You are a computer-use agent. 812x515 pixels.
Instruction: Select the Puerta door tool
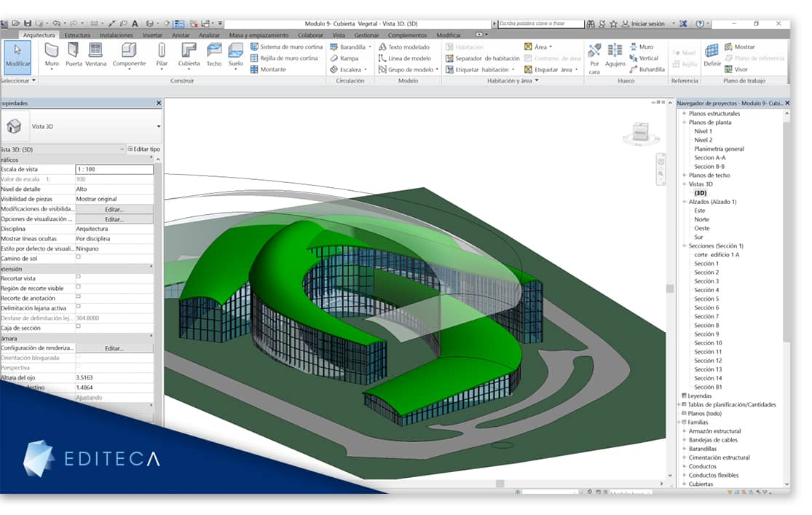pyautogui.click(x=74, y=55)
